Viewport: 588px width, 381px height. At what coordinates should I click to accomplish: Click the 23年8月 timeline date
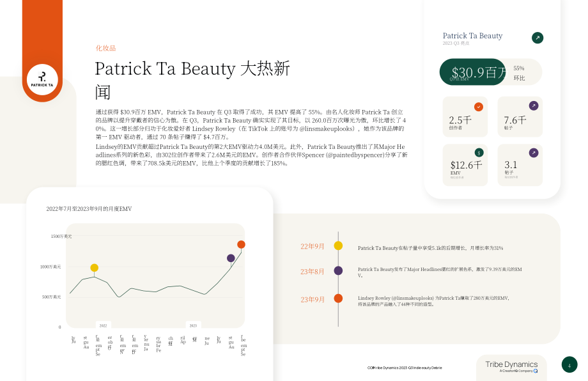(312, 272)
